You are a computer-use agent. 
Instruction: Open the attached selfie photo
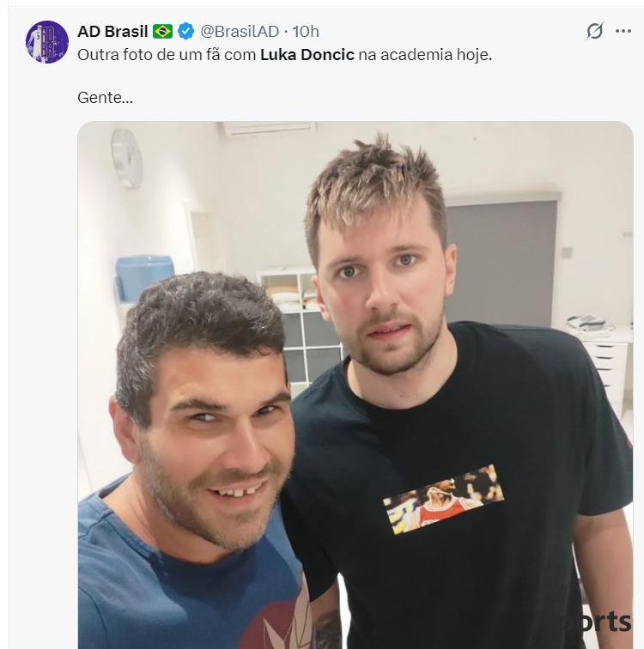click(x=355, y=385)
